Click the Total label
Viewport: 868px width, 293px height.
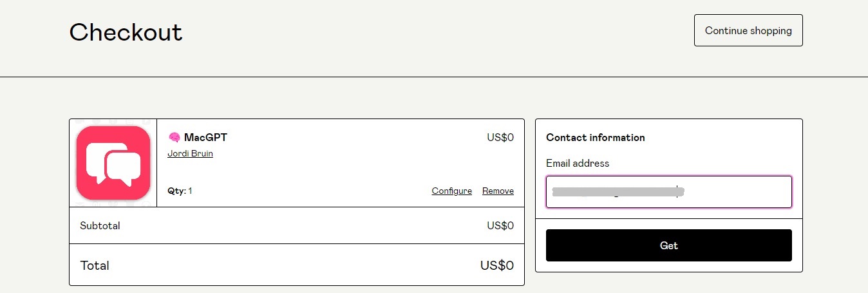point(95,265)
